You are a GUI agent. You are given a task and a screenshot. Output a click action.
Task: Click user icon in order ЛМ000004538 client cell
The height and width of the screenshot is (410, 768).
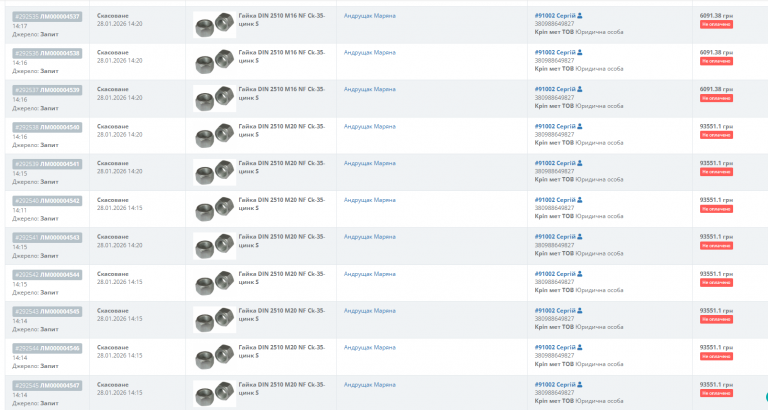click(580, 52)
